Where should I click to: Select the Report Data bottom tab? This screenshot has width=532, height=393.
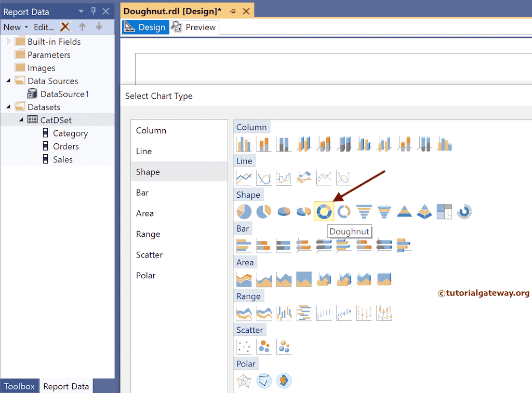[x=66, y=386]
